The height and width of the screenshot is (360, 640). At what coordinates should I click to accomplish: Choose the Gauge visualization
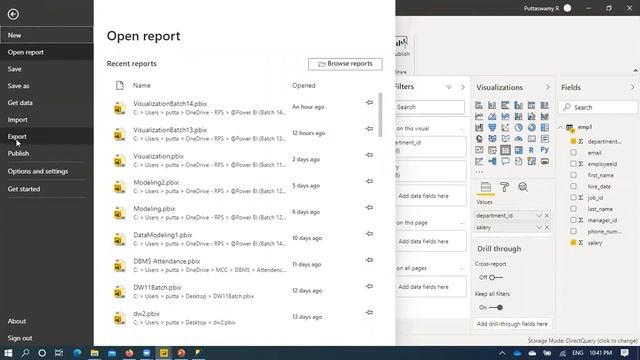click(x=518, y=139)
